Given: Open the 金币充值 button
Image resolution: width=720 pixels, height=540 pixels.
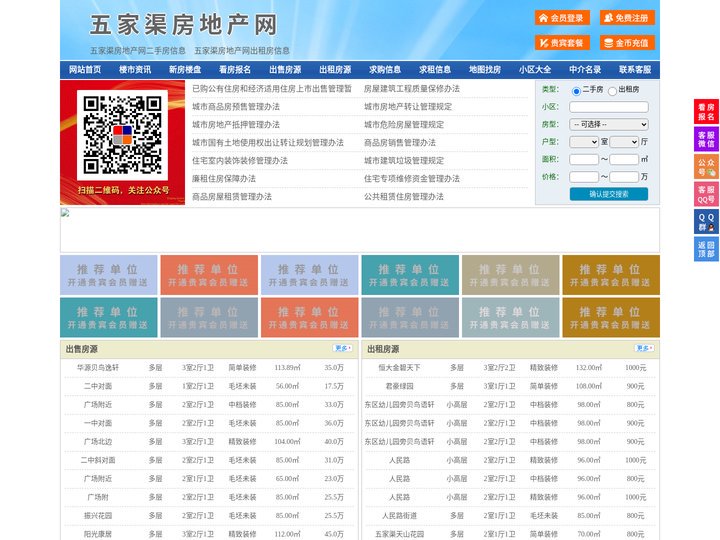Looking at the screenshot, I should point(627,43).
